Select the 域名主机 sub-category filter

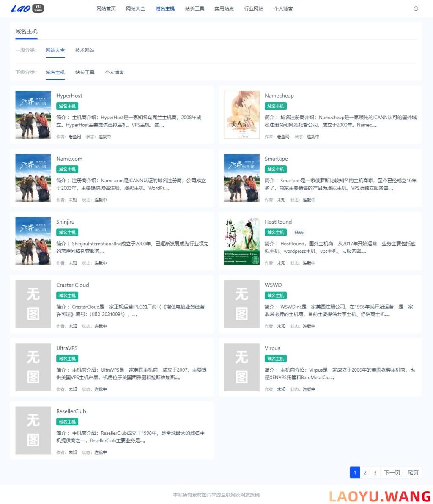[x=55, y=72]
